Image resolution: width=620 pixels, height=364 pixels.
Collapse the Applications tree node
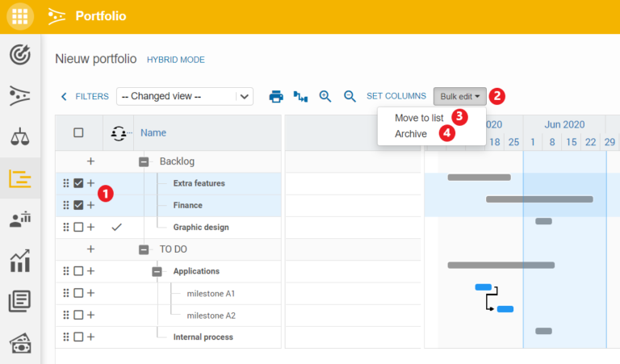(x=157, y=271)
